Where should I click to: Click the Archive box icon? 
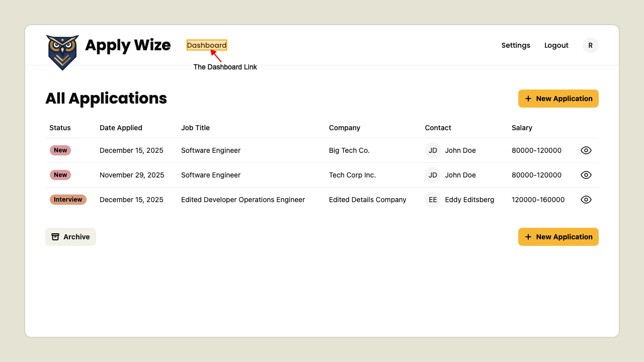[55, 236]
